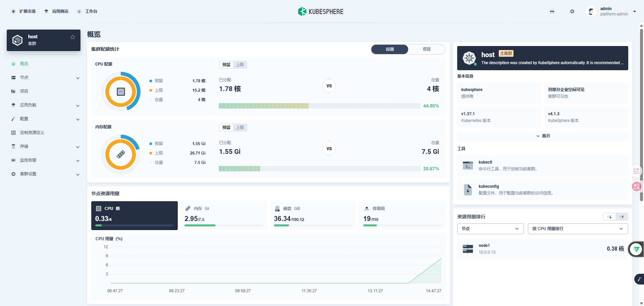Expand the 应用负载 sidebar menu
The width and height of the screenshot is (644, 306).
[x=45, y=105]
